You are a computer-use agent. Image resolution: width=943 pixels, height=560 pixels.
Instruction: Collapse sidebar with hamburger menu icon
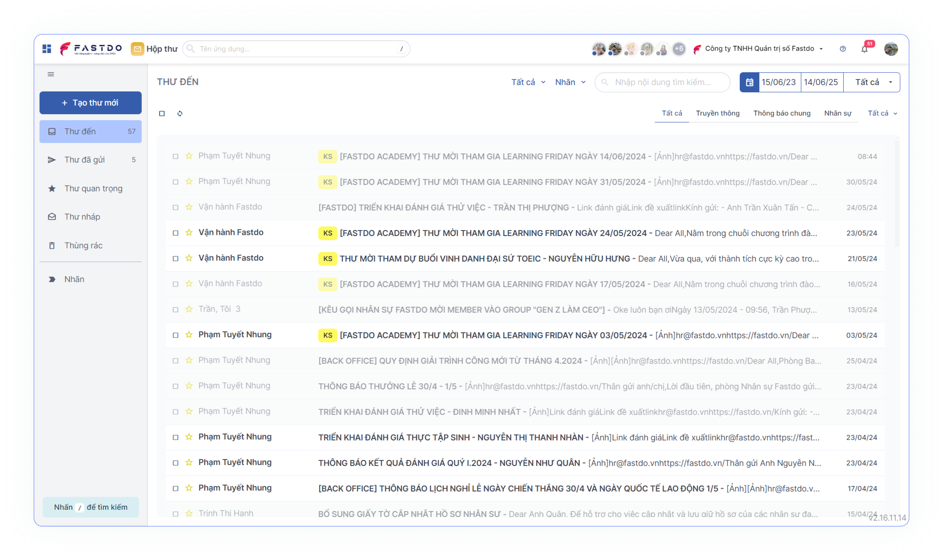coord(51,74)
